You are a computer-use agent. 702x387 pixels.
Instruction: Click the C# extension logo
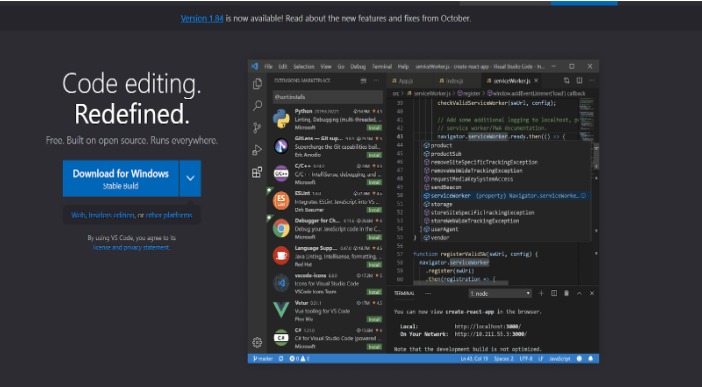pyautogui.click(x=281, y=337)
